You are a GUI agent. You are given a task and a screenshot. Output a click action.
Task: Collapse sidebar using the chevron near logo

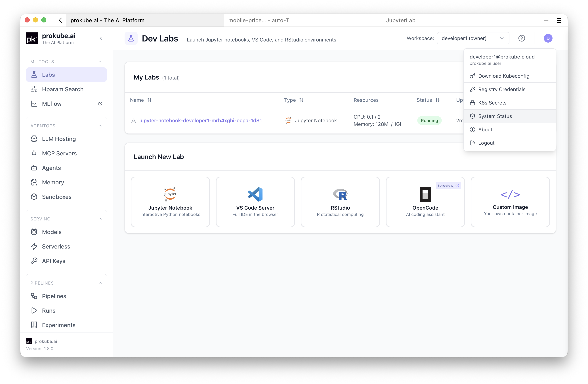click(101, 38)
